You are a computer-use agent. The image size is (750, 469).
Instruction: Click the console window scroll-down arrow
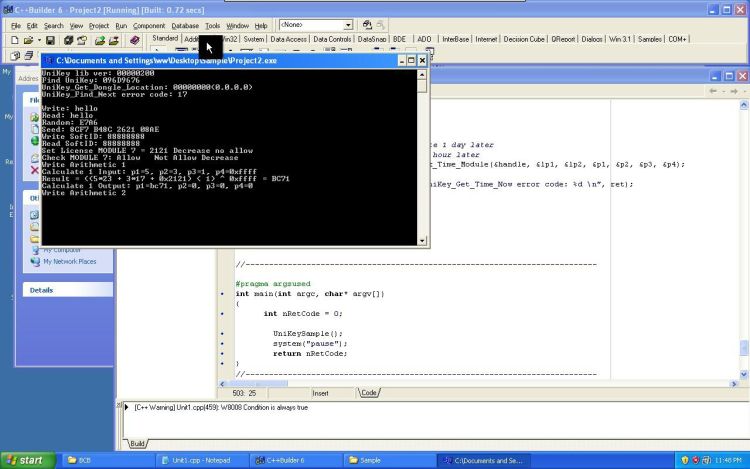422,241
